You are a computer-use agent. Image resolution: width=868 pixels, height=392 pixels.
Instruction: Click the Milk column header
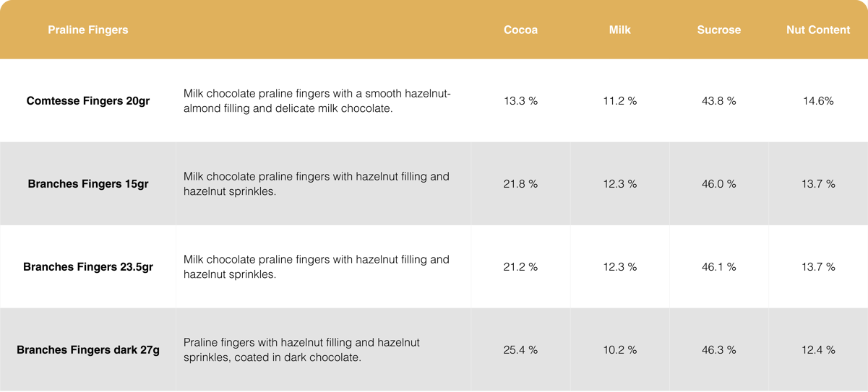(619, 30)
